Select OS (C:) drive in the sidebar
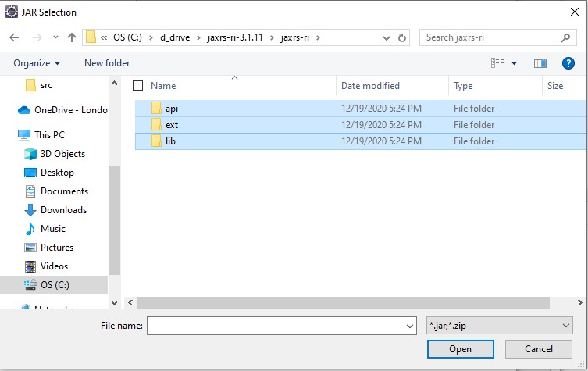Screen dimensions: 588x371 (x=54, y=285)
